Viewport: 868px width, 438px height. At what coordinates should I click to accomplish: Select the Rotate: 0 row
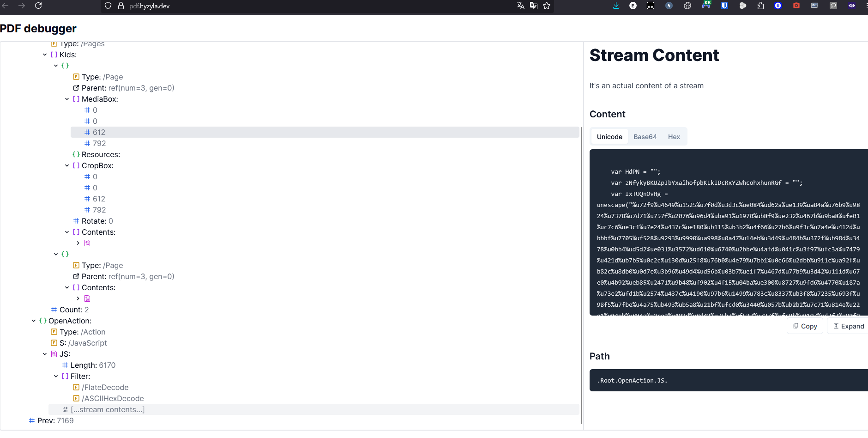[x=325, y=221]
